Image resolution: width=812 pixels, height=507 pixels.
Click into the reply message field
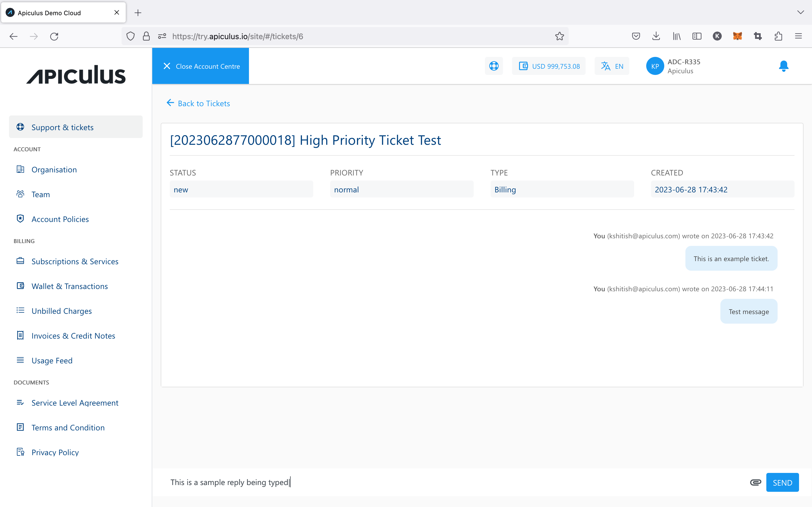click(x=436, y=482)
